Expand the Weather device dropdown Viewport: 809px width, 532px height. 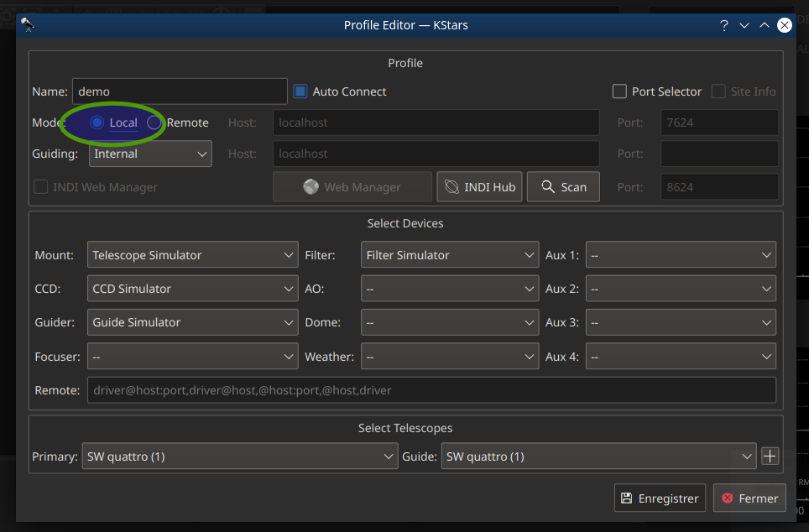coord(450,357)
